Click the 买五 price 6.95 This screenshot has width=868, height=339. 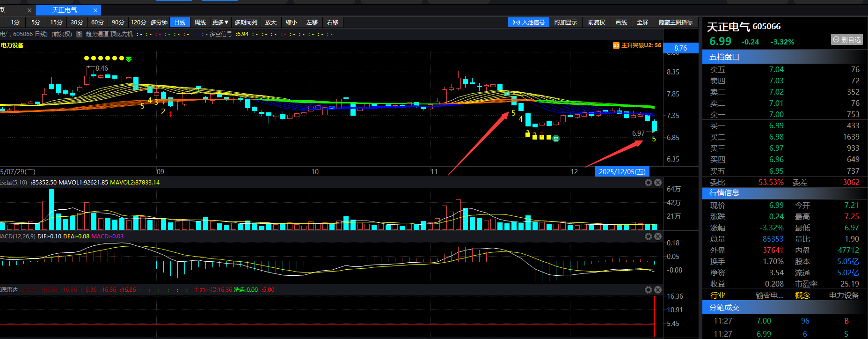pyautogui.click(x=776, y=171)
